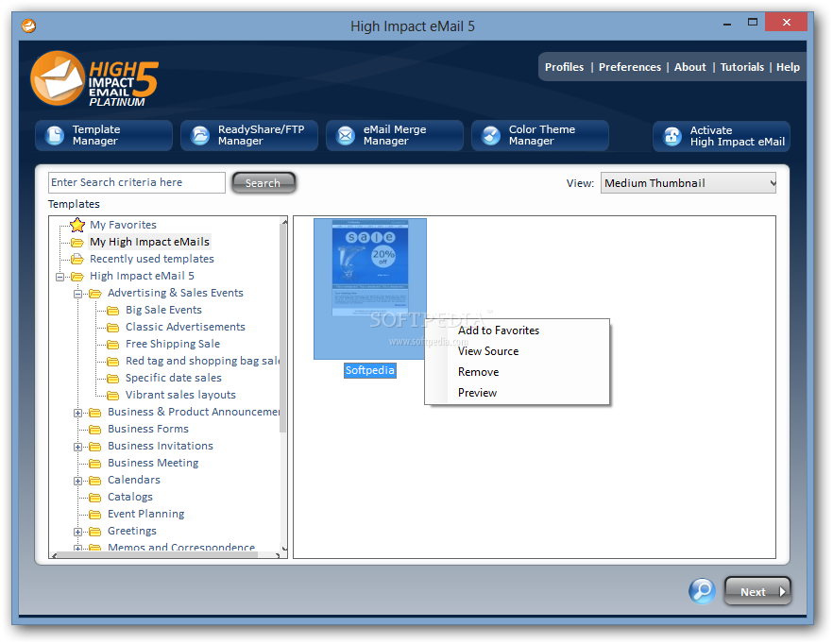Open the Profiles link
833x644 pixels.
(x=564, y=67)
